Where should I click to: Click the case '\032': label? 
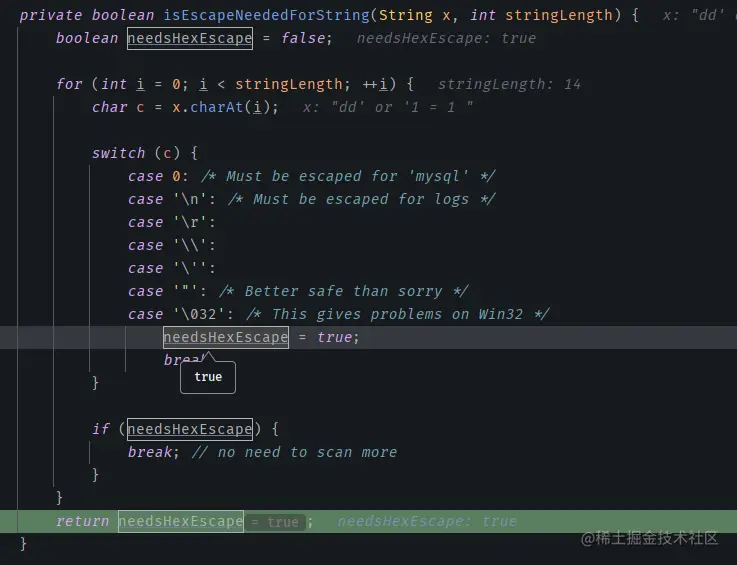pyautogui.click(x=181, y=314)
